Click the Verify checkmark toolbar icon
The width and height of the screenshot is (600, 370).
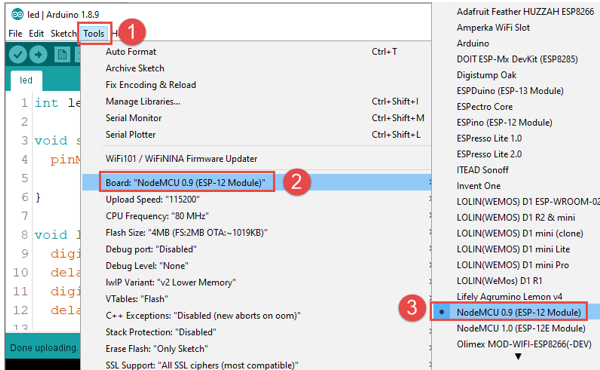18,55
